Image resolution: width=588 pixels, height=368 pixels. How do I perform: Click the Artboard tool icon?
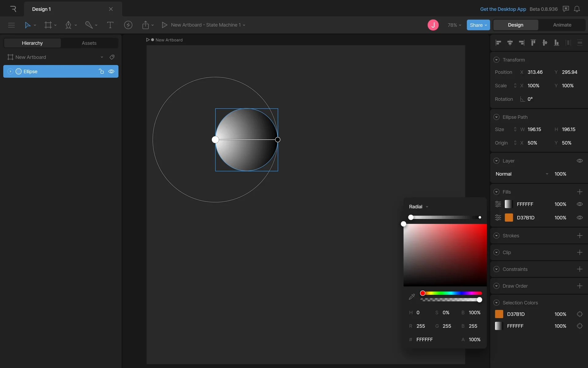48,25
